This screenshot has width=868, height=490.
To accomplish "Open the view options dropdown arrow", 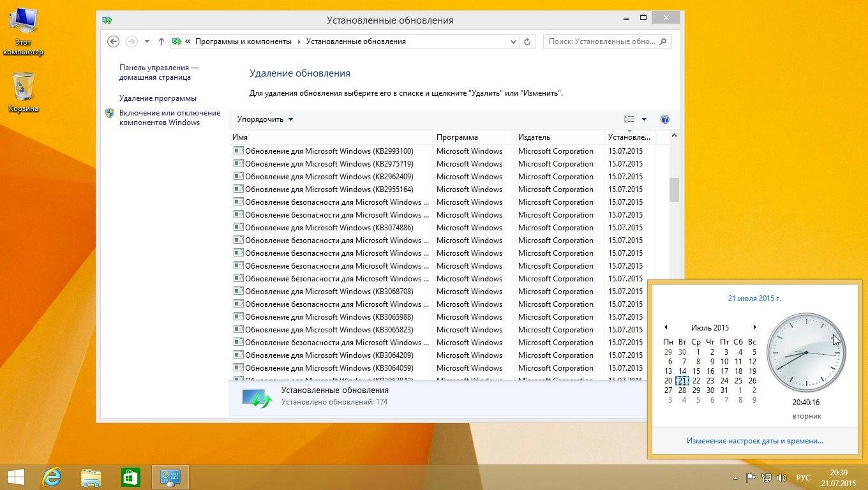I will pyautogui.click(x=644, y=119).
